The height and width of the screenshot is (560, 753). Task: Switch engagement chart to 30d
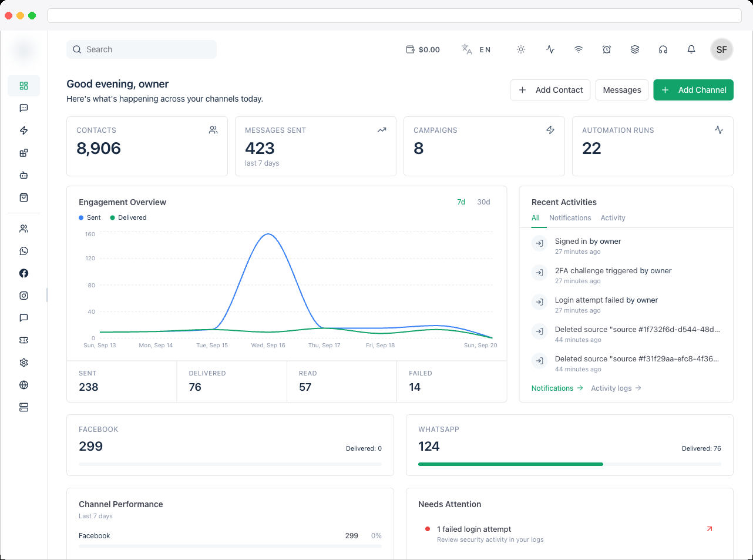483,202
